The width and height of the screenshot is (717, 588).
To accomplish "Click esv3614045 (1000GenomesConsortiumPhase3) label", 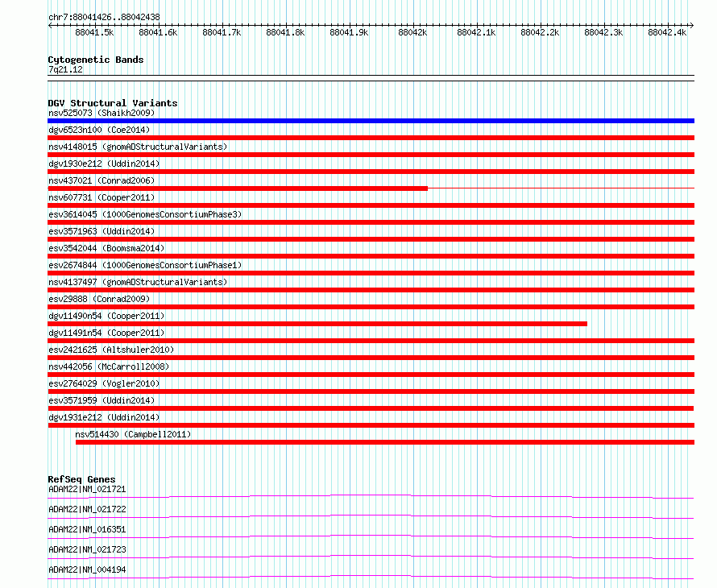I will [145, 214].
